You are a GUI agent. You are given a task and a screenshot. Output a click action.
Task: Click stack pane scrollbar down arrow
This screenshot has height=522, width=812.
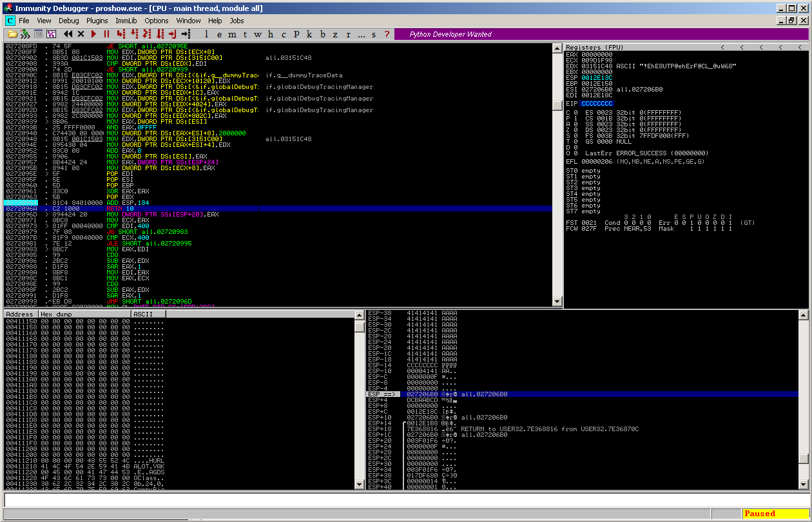[803, 484]
